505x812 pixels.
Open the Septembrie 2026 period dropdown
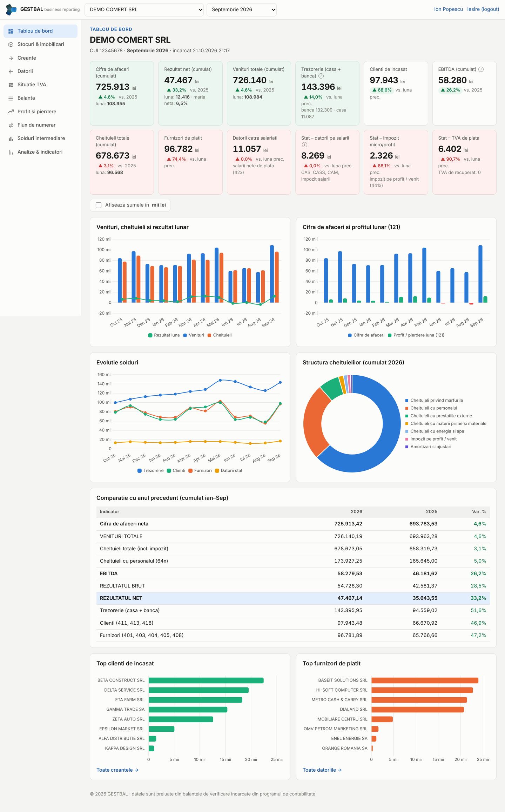(x=242, y=9)
